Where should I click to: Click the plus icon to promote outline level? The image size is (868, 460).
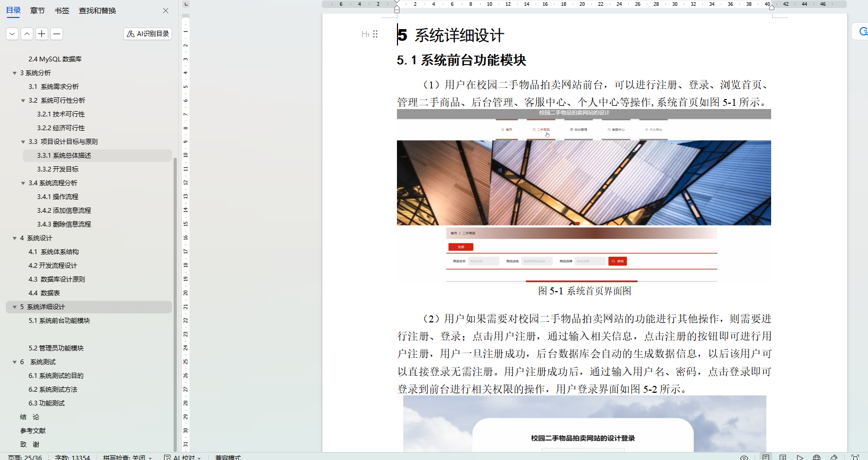click(x=42, y=34)
